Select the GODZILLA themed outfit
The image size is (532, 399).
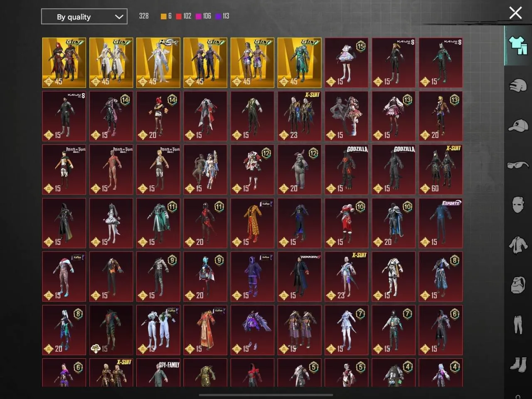tap(346, 169)
